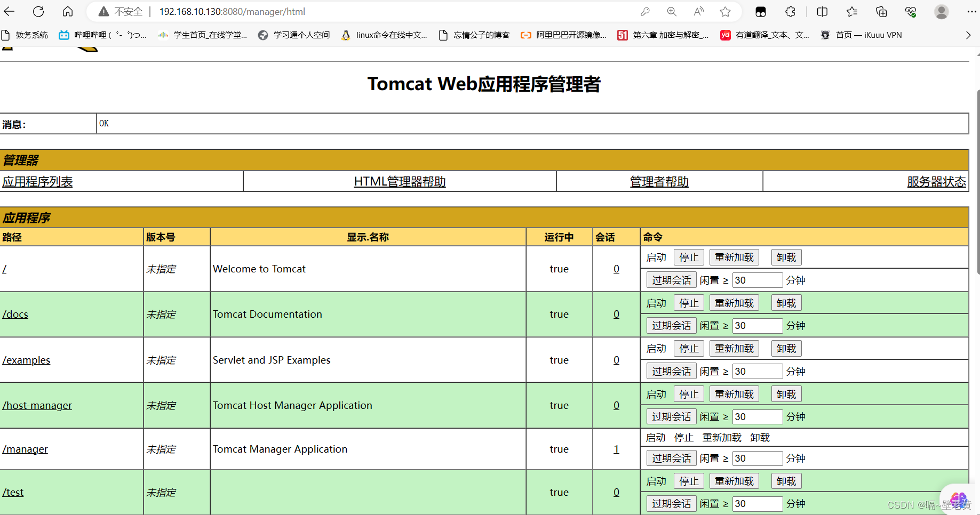Viewport: 980px width, 515px height.
Task: Open HTML管理器帮助 link
Action: pyautogui.click(x=400, y=182)
